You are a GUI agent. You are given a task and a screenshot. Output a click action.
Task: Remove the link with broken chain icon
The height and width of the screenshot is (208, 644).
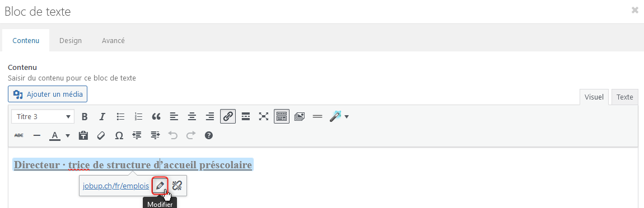pyautogui.click(x=177, y=186)
